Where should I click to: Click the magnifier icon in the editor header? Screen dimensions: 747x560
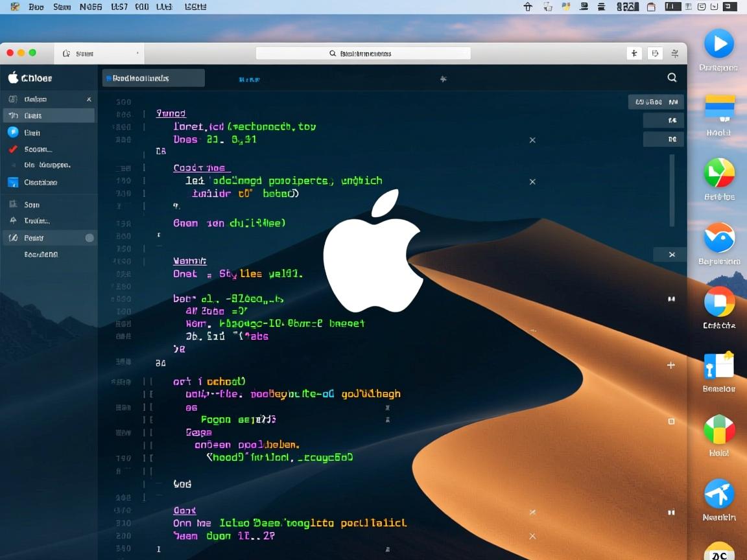click(672, 78)
